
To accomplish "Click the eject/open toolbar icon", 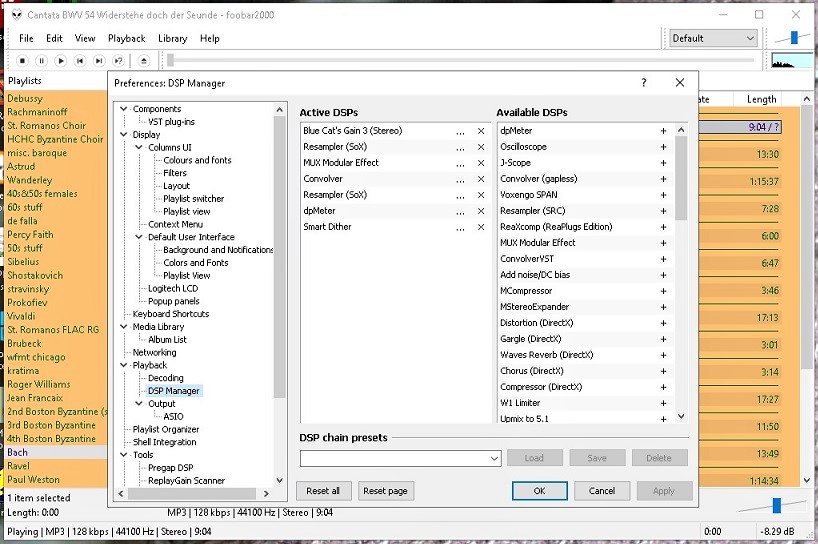I will tap(144, 61).
